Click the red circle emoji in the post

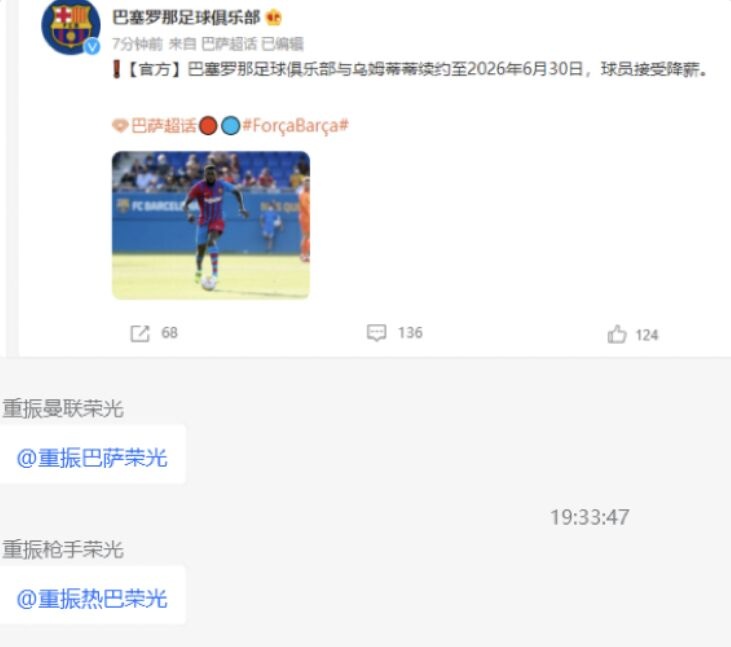(x=208, y=126)
